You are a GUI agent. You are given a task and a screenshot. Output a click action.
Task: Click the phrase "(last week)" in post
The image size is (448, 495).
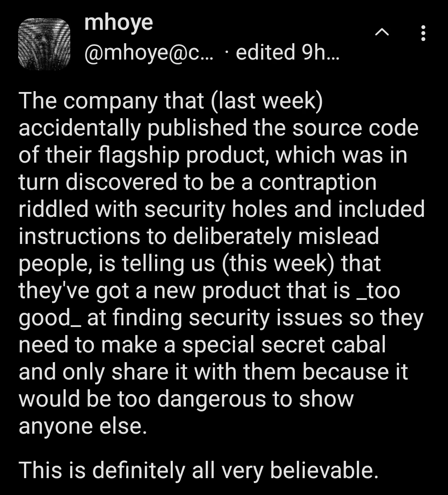click(267, 101)
